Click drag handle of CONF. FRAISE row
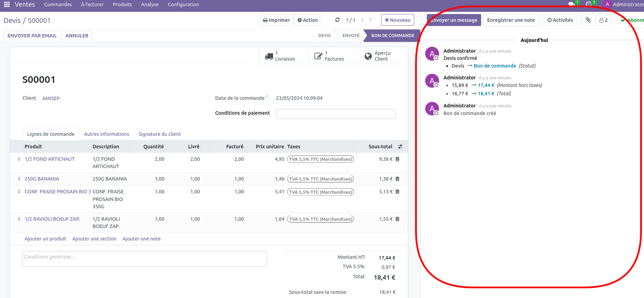The width and height of the screenshot is (644, 298). (19, 192)
